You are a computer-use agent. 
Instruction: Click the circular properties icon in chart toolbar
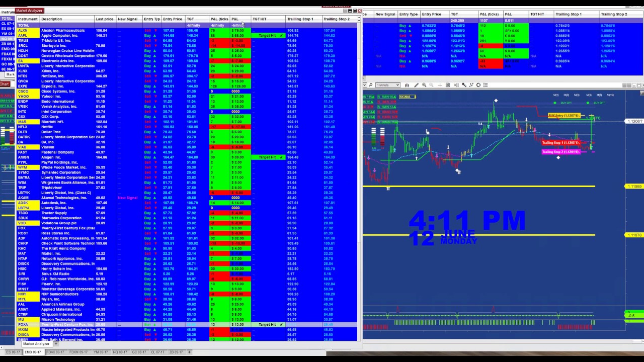tap(478, 85)
